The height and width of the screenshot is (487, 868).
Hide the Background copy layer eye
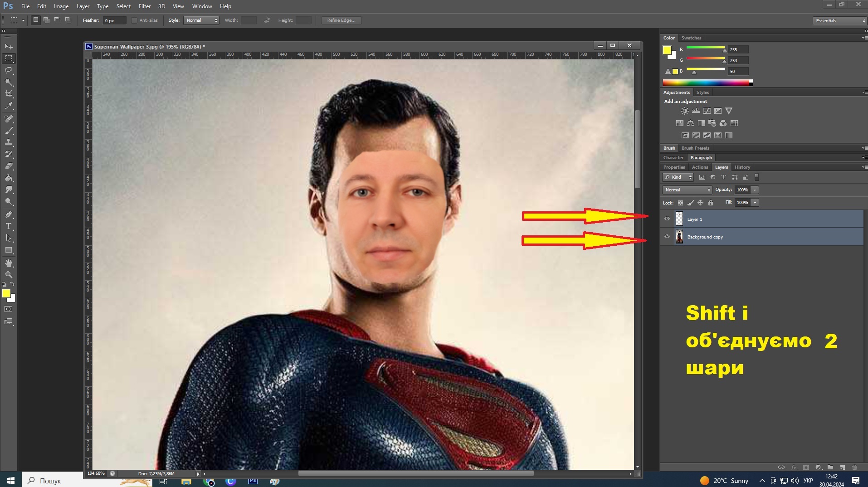pos(667,237)
